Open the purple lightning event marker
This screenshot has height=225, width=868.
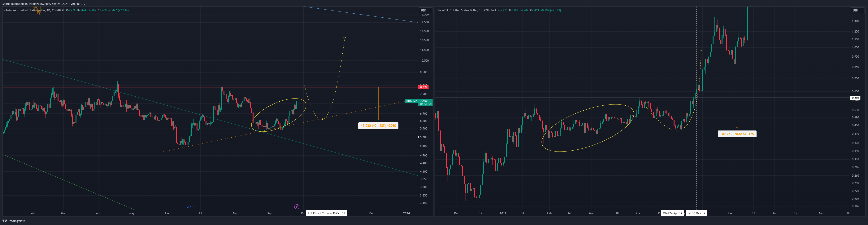tap(297, 206)
